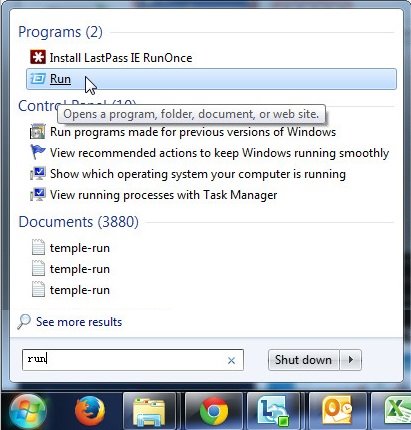Clear the search box with the X
Viewport: 411px width, 430px height.
pos(231,360)
